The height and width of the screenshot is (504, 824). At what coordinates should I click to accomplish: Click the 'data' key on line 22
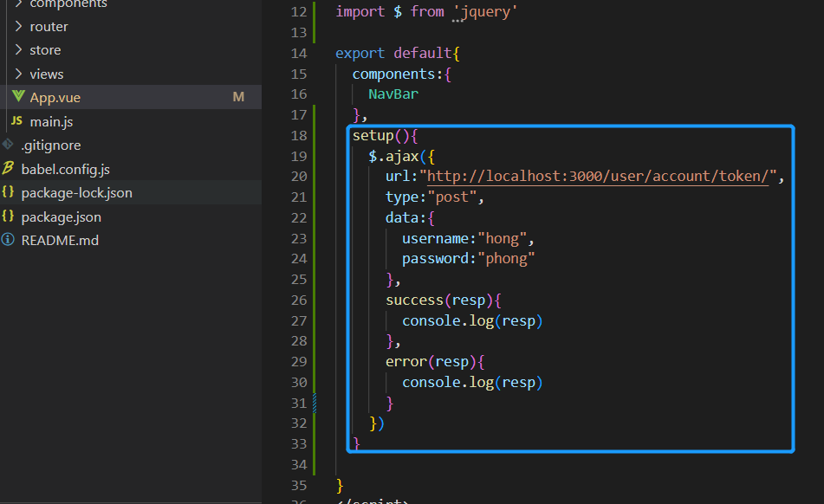(402, 218)
